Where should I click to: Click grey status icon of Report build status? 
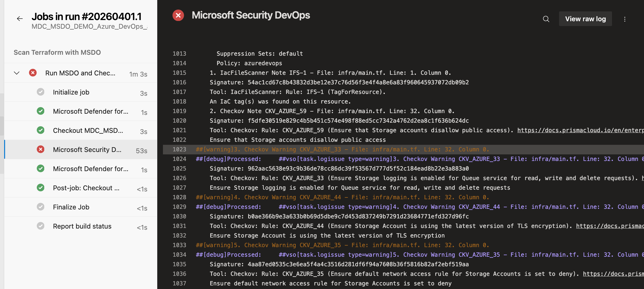click(x=41, y=226)
